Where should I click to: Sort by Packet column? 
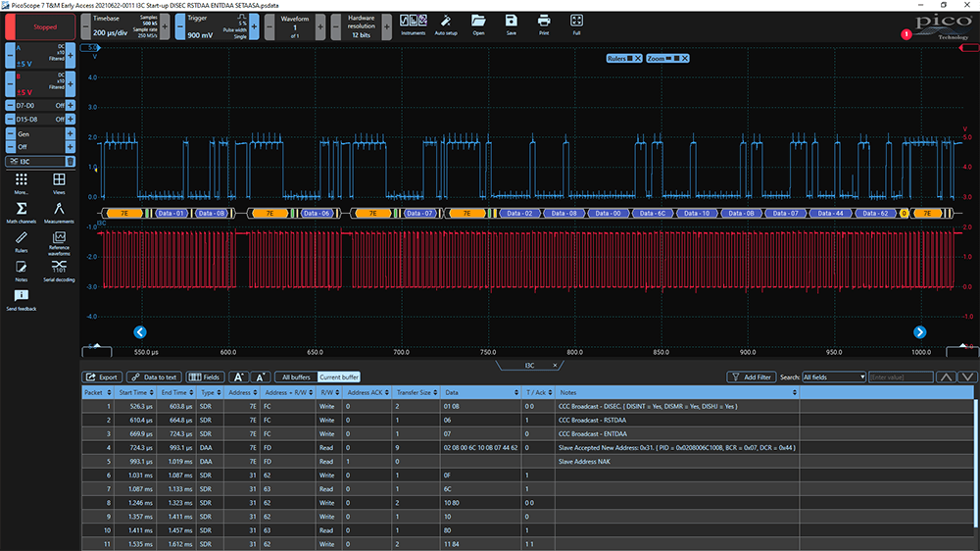coord(97,393)
